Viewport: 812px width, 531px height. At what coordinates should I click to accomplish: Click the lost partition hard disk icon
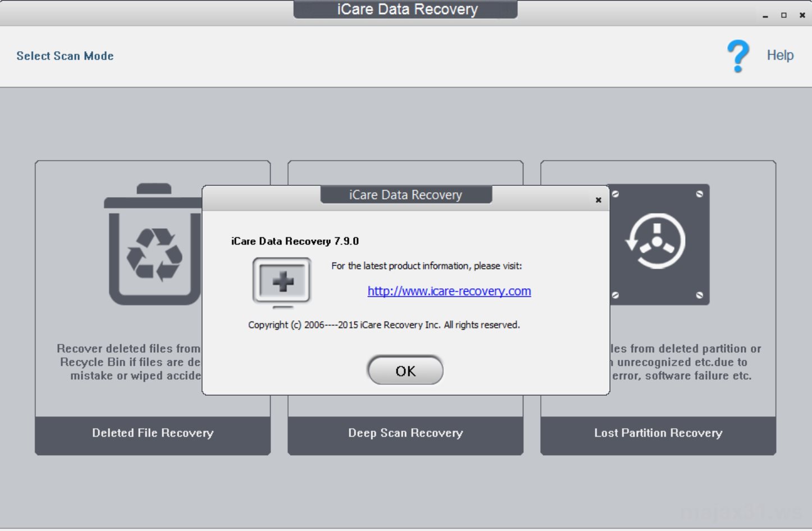(659, 244)
